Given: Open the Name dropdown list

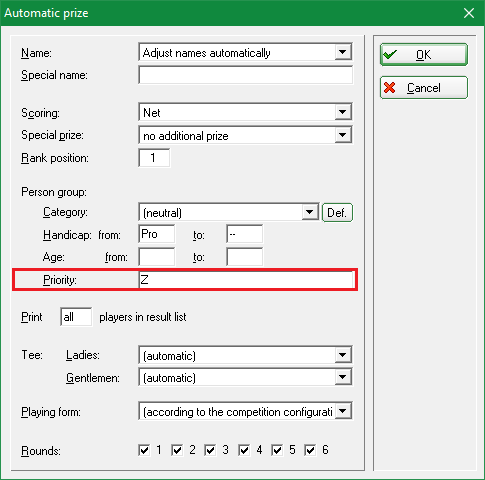Looking at the screenshot, I should point(343,52).
